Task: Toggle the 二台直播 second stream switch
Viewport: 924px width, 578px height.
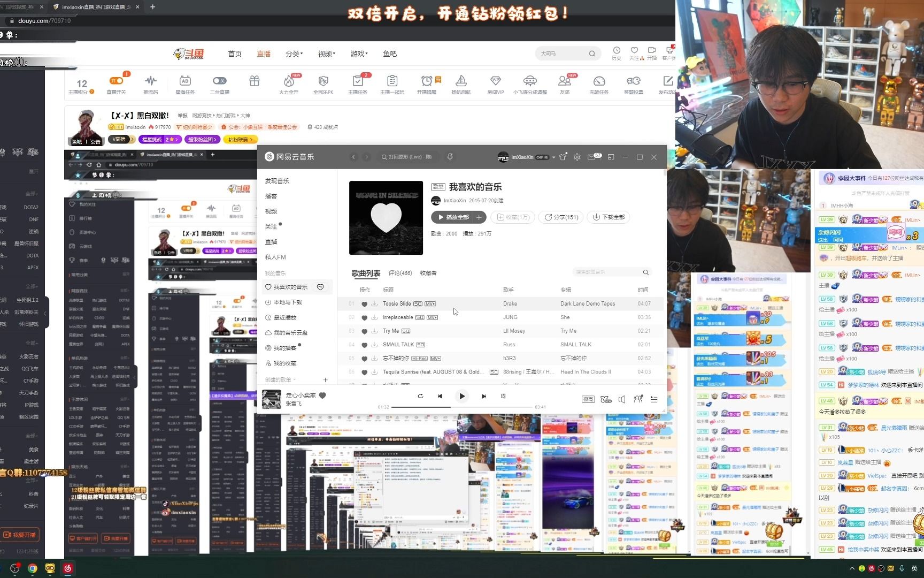Action: click(219, 81)
